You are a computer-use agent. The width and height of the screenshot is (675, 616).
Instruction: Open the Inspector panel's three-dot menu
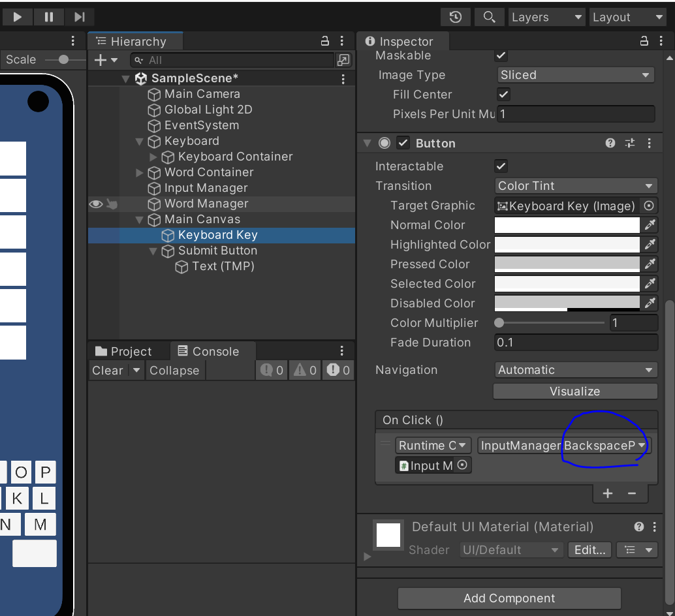661,41
